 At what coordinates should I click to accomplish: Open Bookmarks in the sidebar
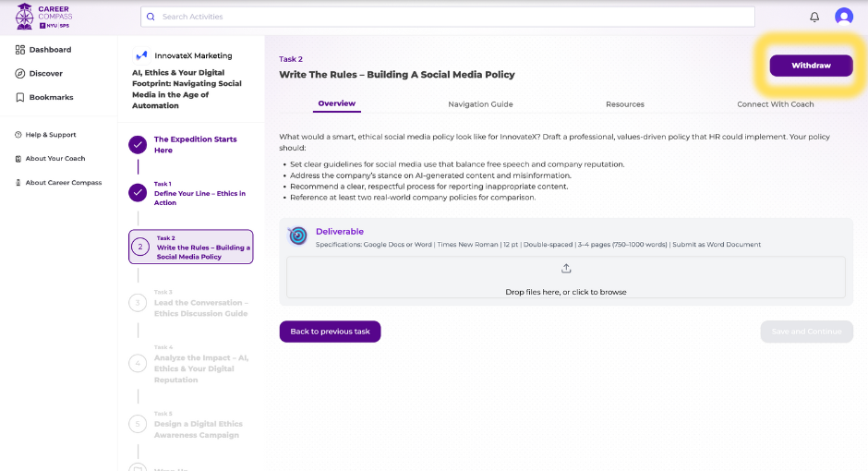51,98
